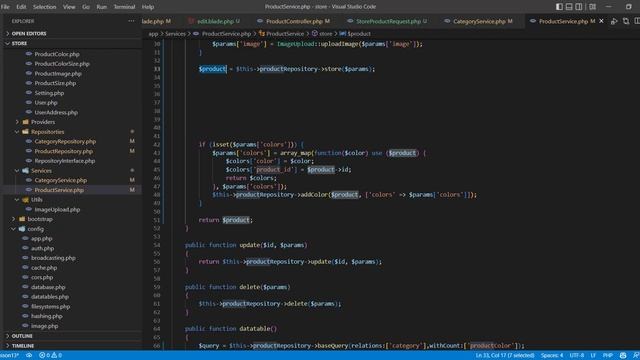Click Services in the breadcrumb
640x360 pixels.
tap(175, 34)
